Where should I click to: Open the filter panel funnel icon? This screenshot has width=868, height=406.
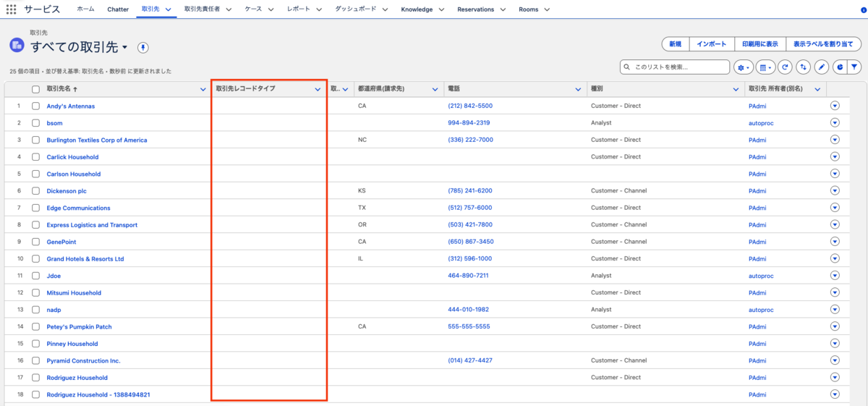tap(854, 67)
